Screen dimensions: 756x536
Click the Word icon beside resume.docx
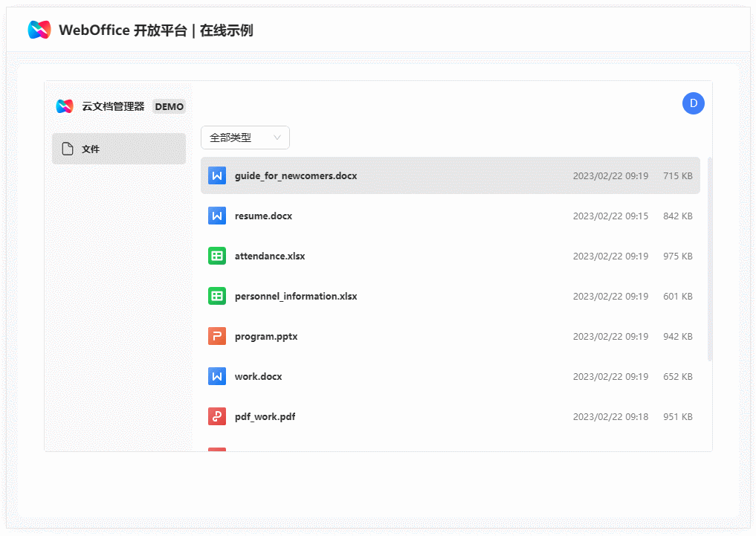(216, 216)
